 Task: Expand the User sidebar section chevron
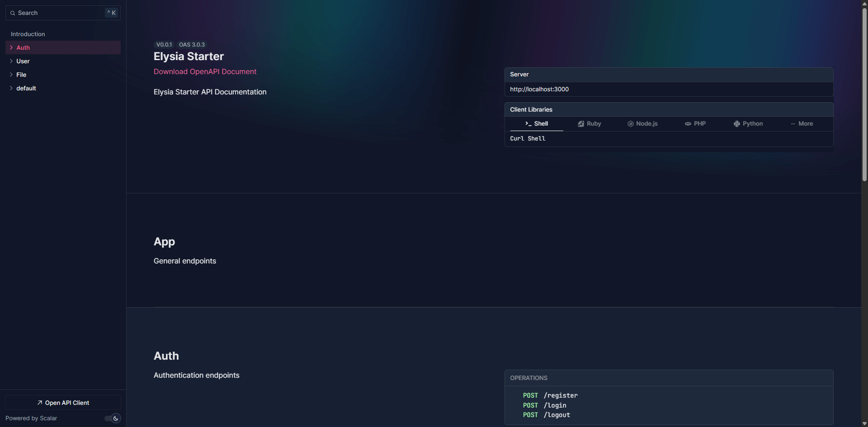coord(11,61)
